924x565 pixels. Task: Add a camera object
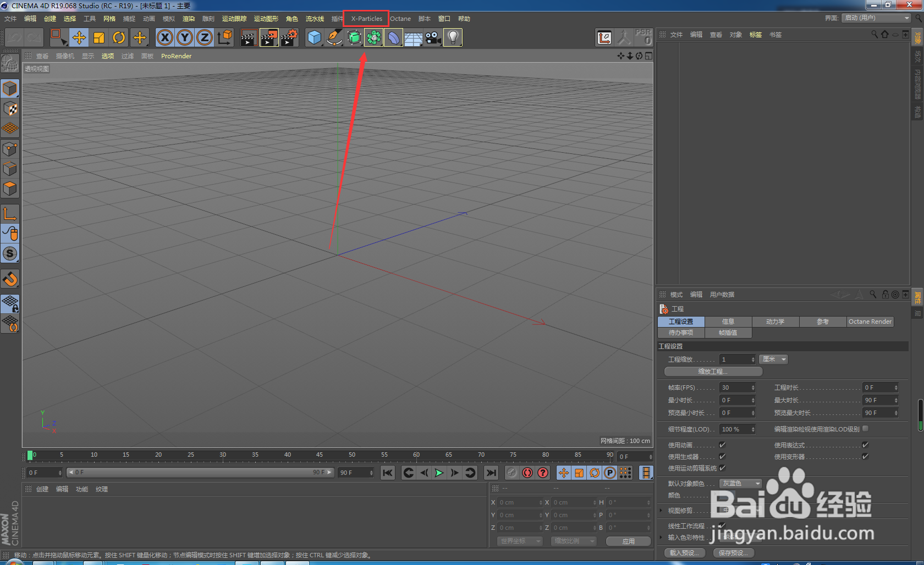433,37
